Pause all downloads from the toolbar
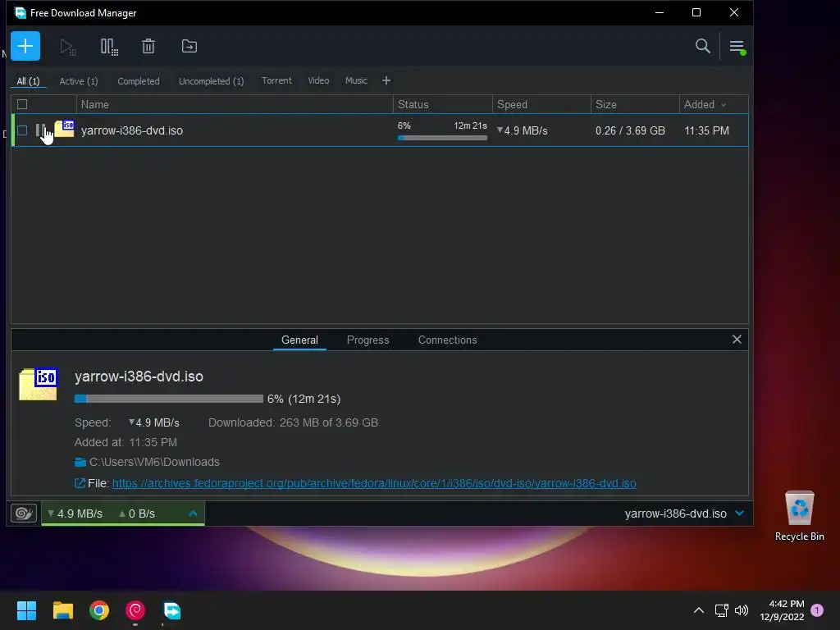Screen dimensions: 840x630 [x=109, y=47]
